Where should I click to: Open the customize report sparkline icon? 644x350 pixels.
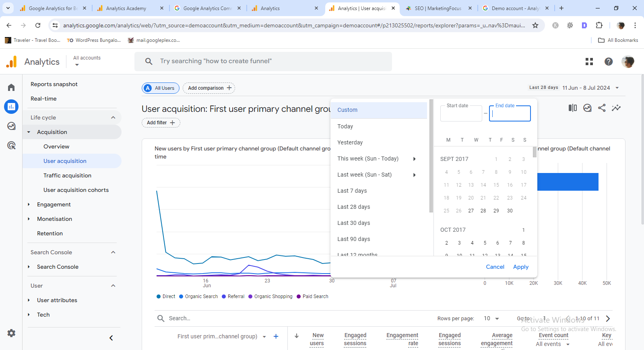[x=616, y=108]
